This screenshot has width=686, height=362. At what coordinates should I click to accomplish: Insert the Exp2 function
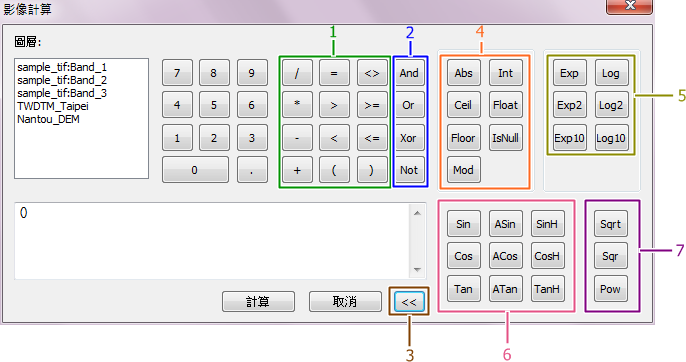(x=570, y=105)
